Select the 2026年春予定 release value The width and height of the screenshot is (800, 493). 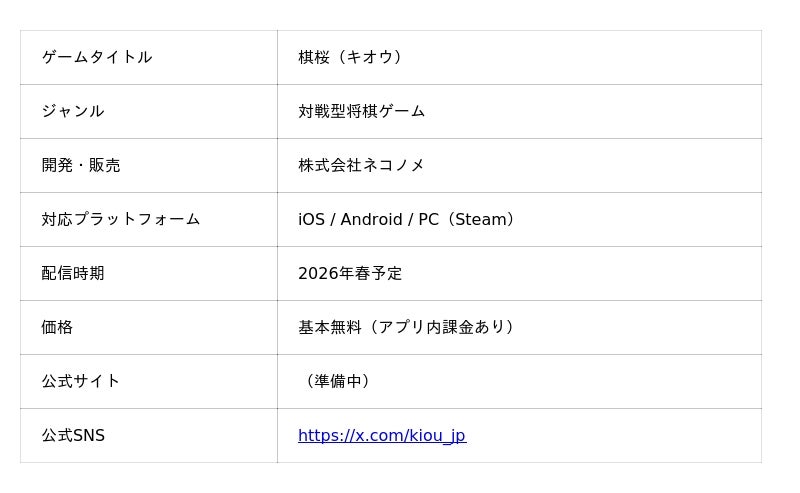point(350,274)
